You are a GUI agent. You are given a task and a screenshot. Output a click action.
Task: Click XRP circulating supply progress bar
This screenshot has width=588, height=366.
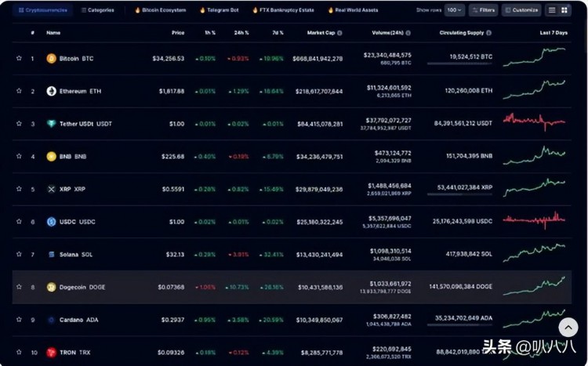459,194
